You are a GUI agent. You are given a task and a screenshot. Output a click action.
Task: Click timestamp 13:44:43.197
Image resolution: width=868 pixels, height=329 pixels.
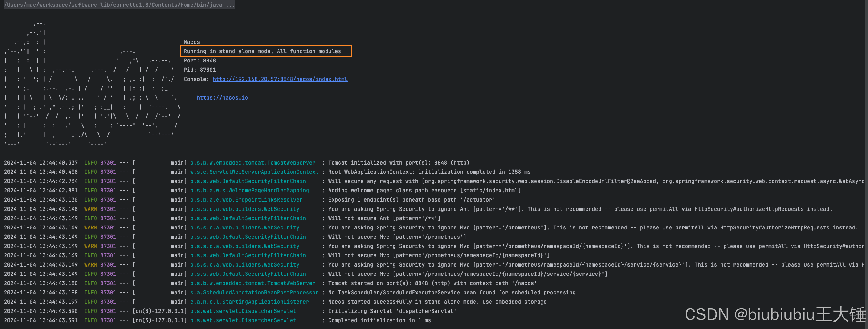[x=59, y=302]
